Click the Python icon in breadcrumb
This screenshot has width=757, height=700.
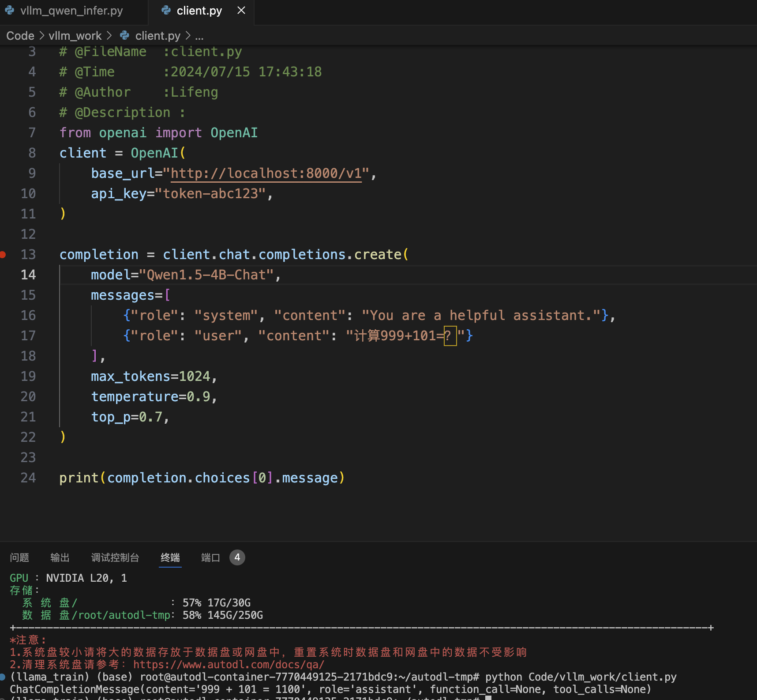pyautogui.click(x=125, y=35)
